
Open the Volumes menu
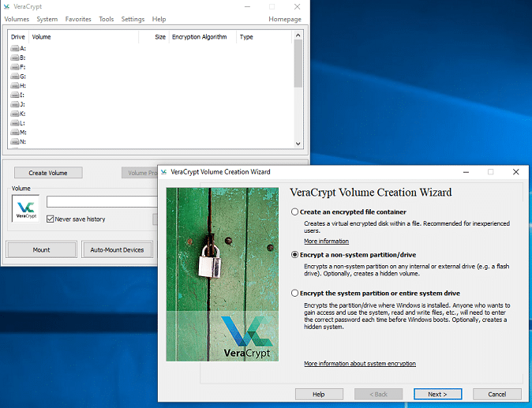[x=17, y=19]
